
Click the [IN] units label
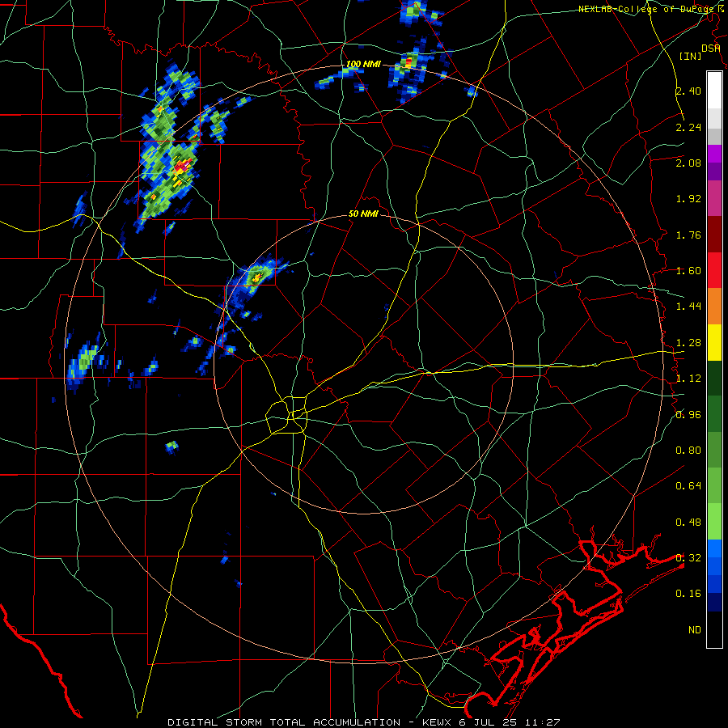tap(690, 56)
